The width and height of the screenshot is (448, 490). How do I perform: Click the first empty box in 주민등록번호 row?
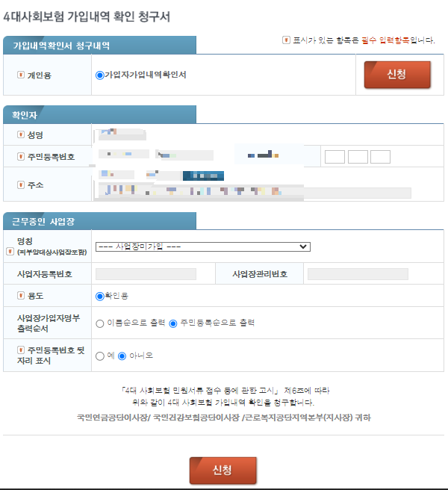335,157
